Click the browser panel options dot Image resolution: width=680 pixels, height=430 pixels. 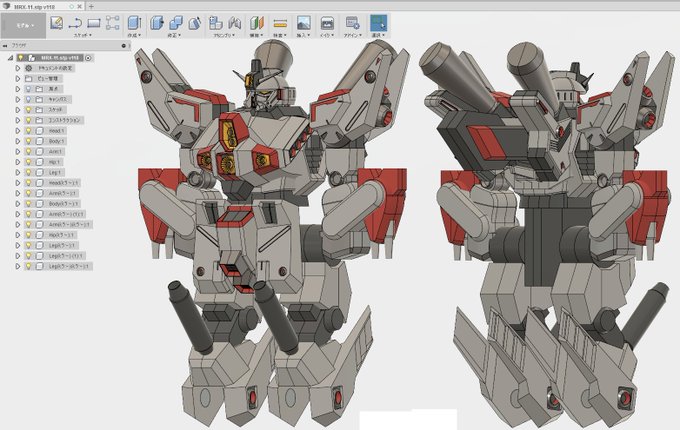click(x=124, y=46)
